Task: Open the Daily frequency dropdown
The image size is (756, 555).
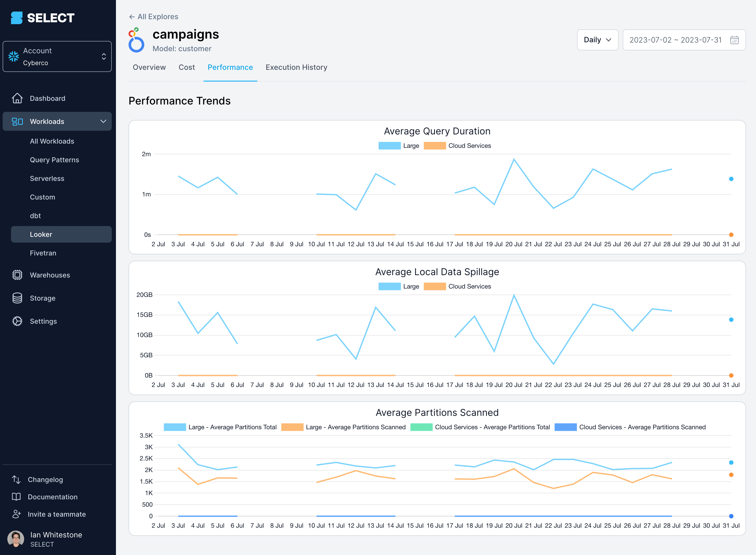Action: pos(596,39)
